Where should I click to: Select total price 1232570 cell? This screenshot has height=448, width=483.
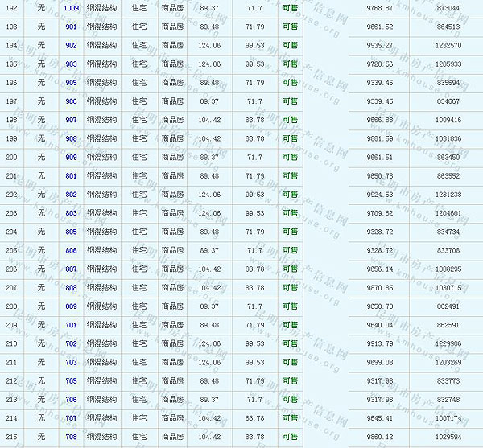(448, 45)
